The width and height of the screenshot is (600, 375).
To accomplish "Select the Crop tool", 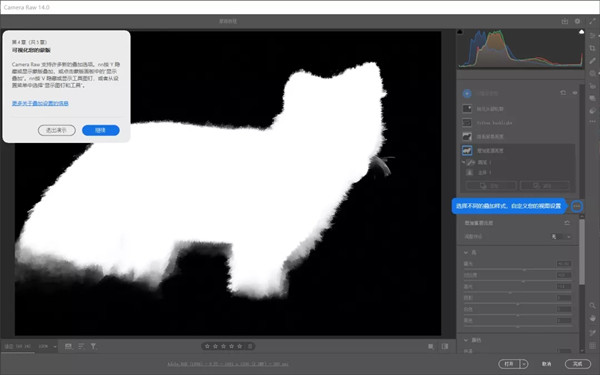I will pos(593,48).
